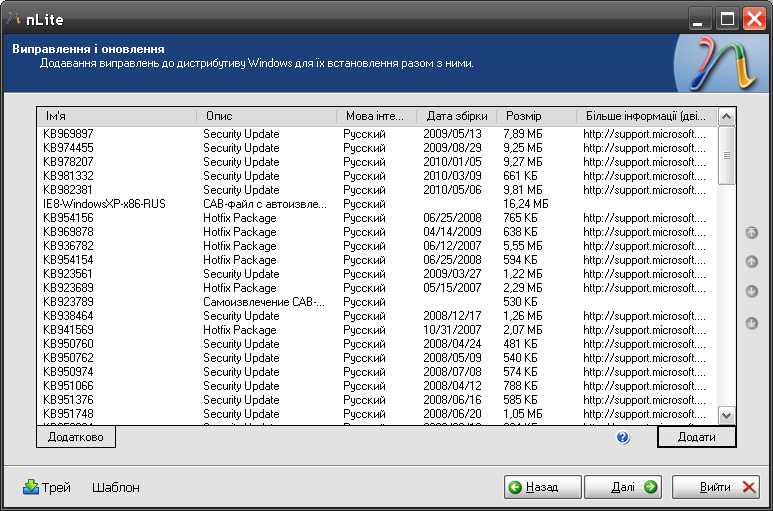Click the vertical scrollbar thumb
Viewport: 773px width, 511px height.
point(726,156)
